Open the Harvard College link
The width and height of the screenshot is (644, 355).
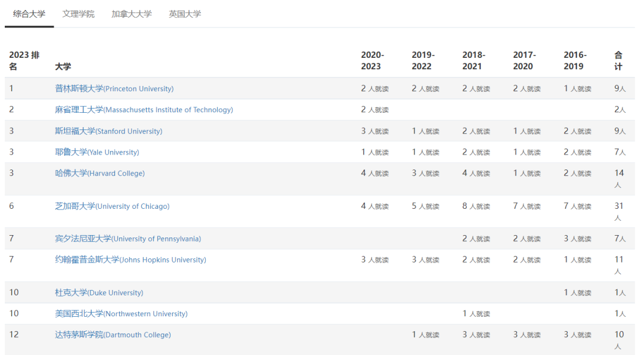100,173
